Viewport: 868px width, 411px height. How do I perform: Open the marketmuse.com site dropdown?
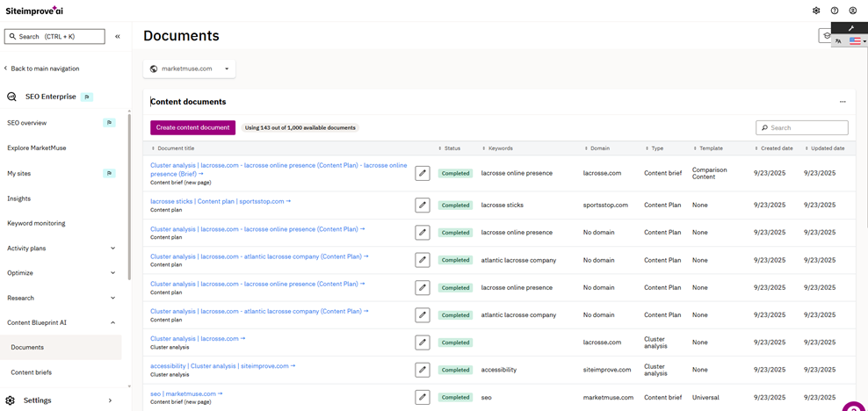click(190, 68)
